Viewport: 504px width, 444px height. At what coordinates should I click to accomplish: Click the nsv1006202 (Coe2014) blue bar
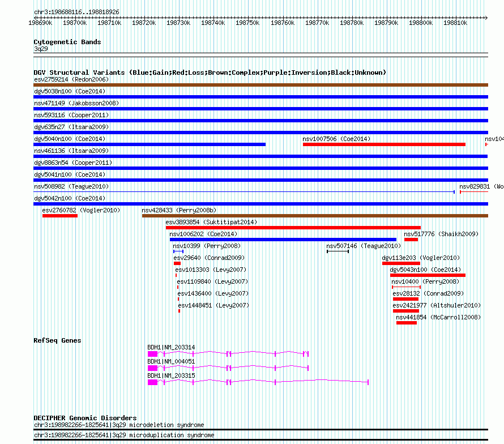283,240
